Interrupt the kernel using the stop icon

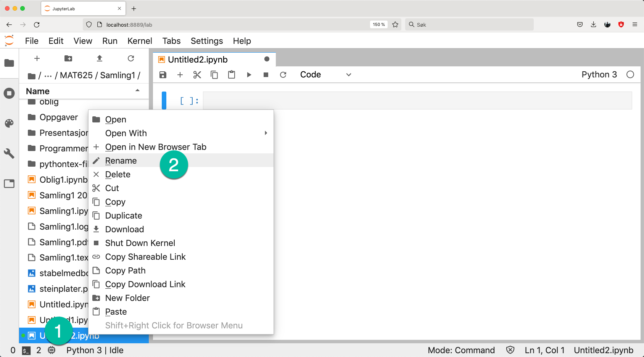(266, 75)
